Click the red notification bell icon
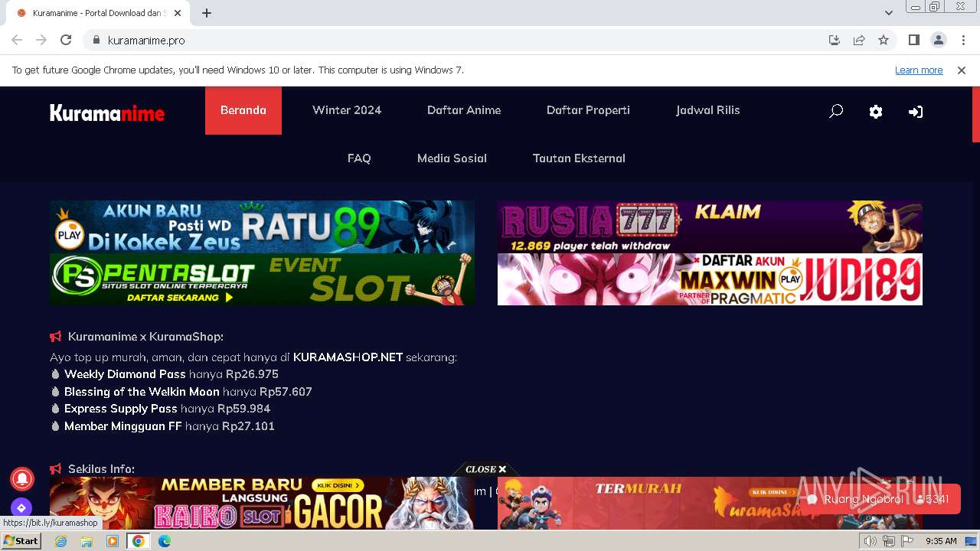The width and height of the screenshot is (980, 551). pyautogui.click(x=21, y=478)
